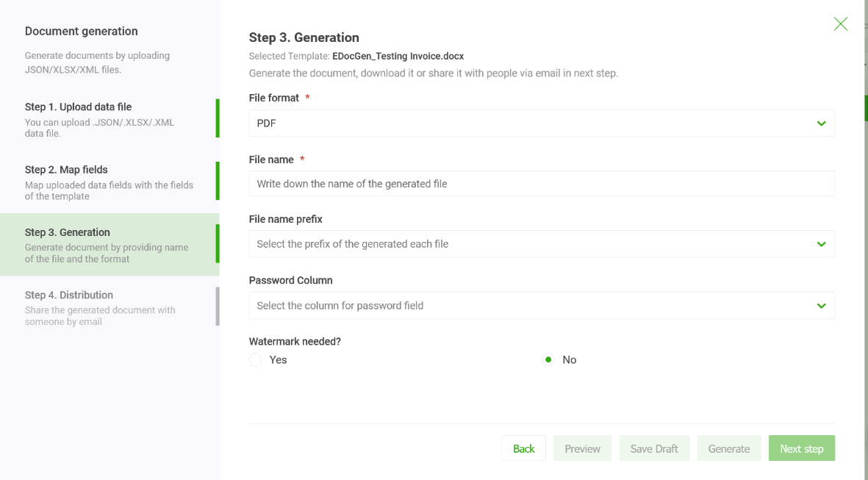Click the Password Column chevron icon
868x480 pixels.
821,305
